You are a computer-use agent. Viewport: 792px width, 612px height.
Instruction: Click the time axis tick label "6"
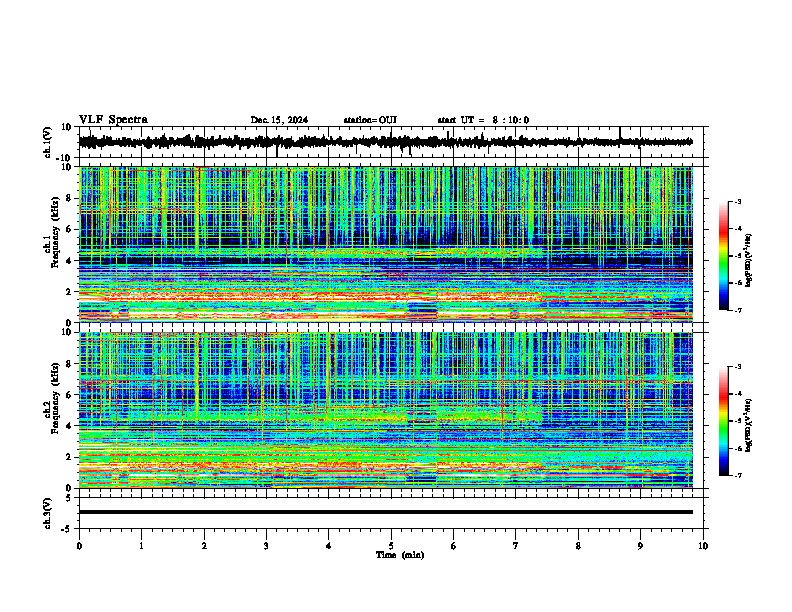(x=454, y=546)
